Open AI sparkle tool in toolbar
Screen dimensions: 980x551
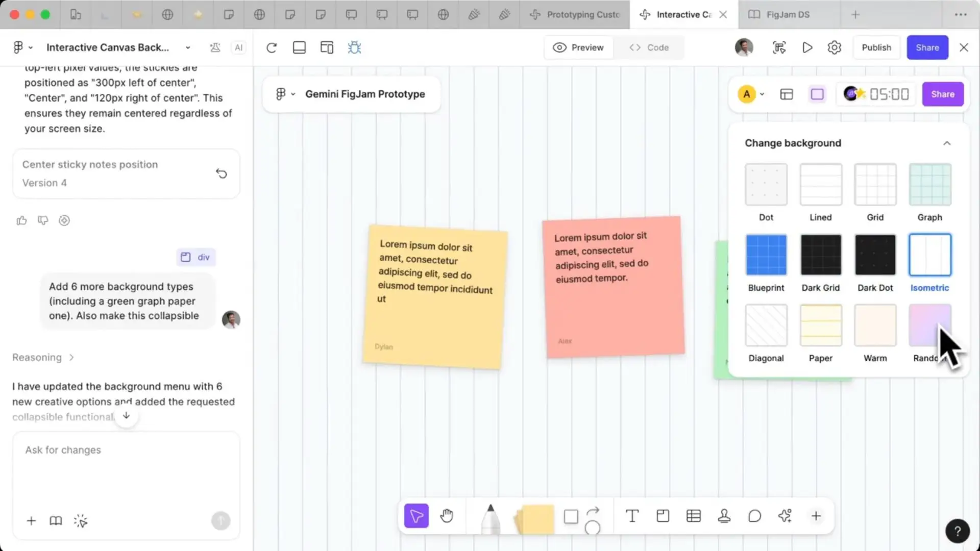785,516
